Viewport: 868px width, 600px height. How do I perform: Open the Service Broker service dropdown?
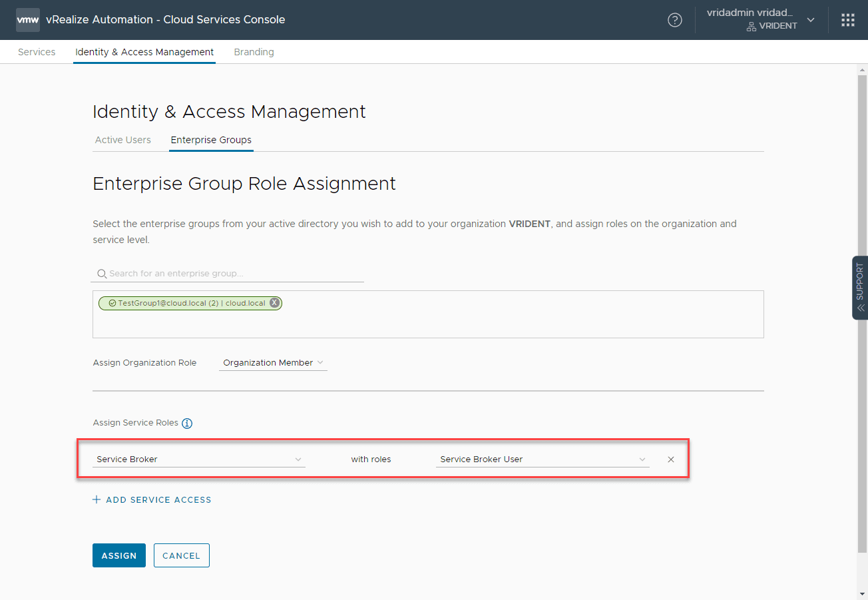pyautogui.click(x=198, y=459)
